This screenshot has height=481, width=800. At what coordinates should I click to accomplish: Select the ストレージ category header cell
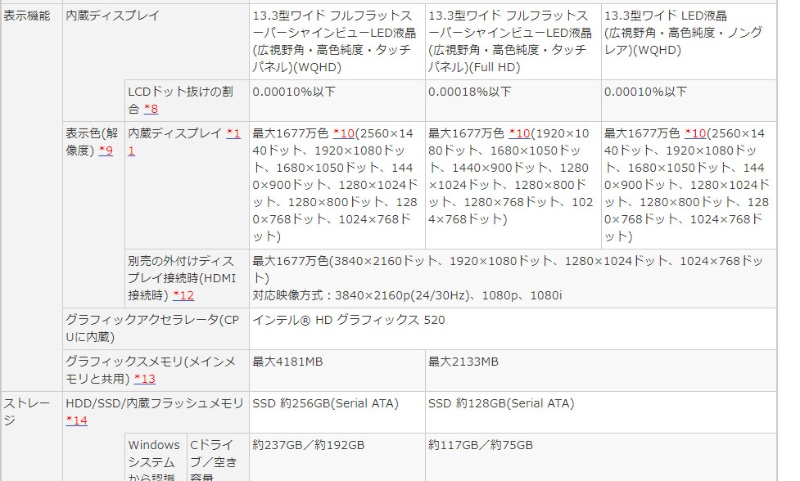tap(30, 411)
